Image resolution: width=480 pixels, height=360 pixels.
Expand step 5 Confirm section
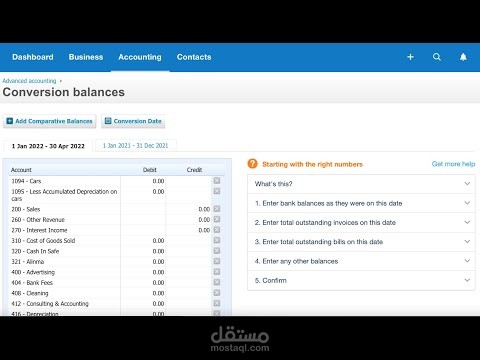361,280
